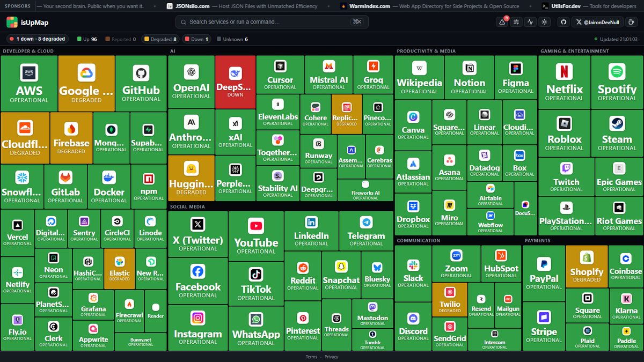This screenshot has width=644, height=362.
Task: Toggle the Reported 0 status filter
Action: pos(121,39)
